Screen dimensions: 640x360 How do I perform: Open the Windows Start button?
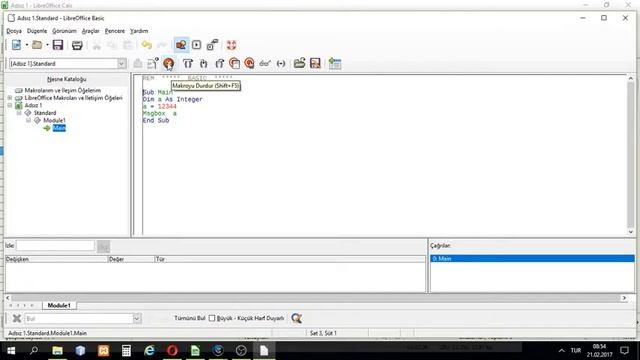[11, 351]
